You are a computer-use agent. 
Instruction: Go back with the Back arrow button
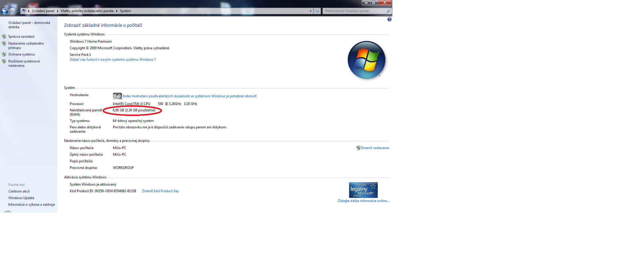(4, 11)
